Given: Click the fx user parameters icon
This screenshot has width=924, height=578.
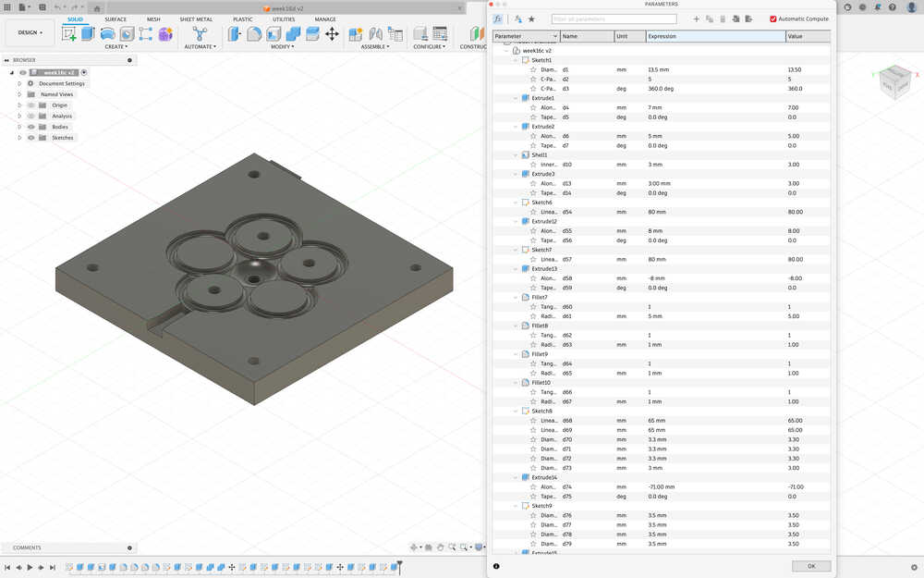Looking at the screenshot, I should (498, 18).
